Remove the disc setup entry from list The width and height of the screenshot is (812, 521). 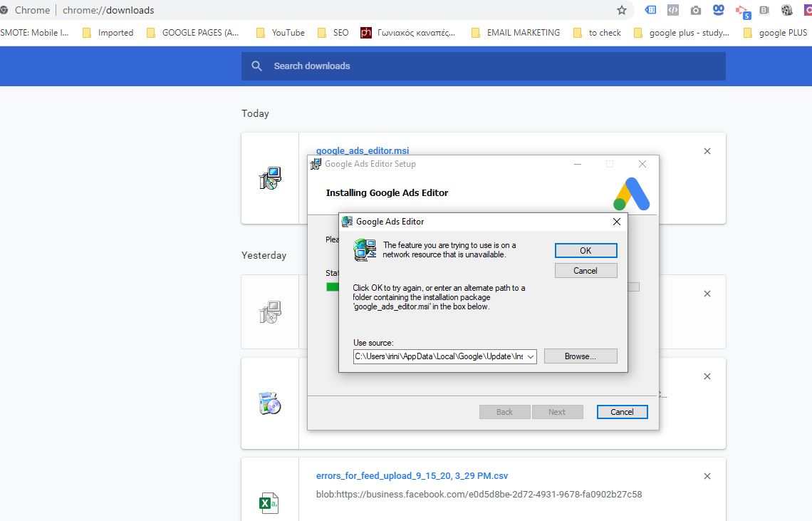pyautogui.click(x=707, y=376)
